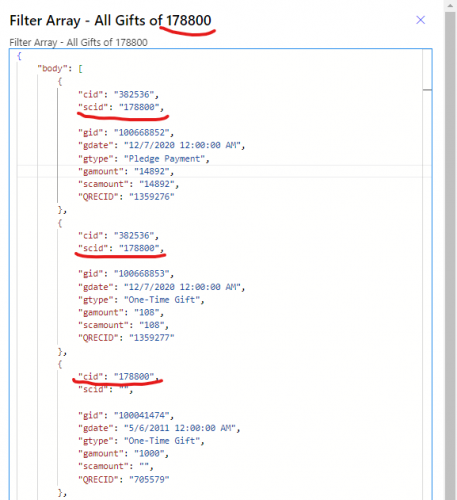Click the inner JSON viewer scrollbar handle
Screen dimensions: 457x500
[427, 90]
